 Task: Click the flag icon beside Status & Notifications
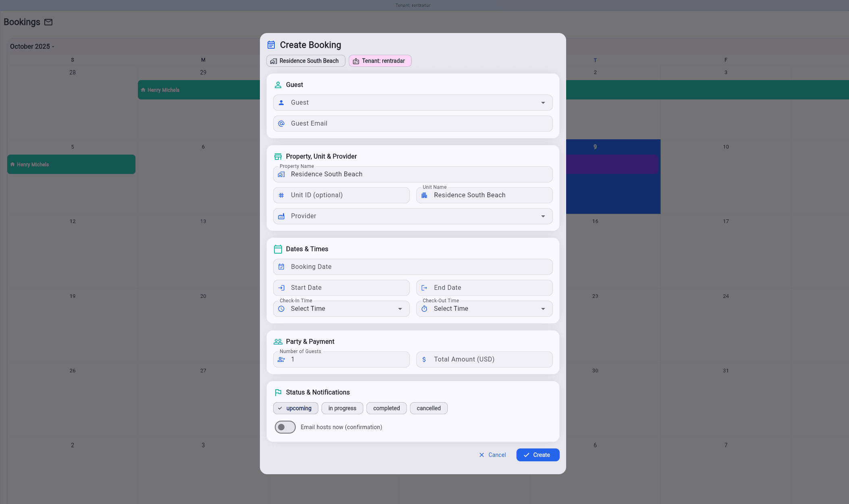point(278,392)
